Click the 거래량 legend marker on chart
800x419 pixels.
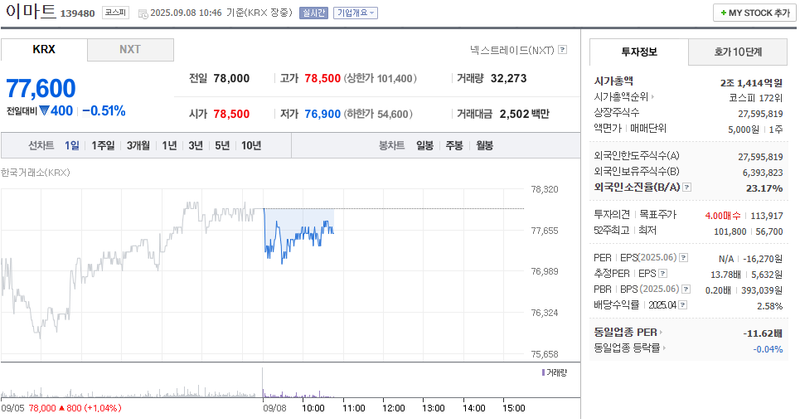tap(543, 373)
